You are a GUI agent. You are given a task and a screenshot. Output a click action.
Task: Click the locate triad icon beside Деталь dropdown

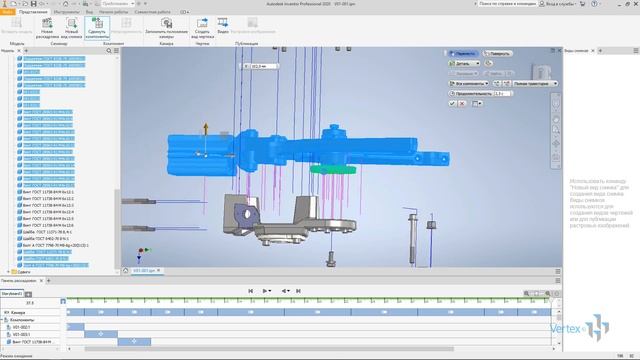click(489, 63)
